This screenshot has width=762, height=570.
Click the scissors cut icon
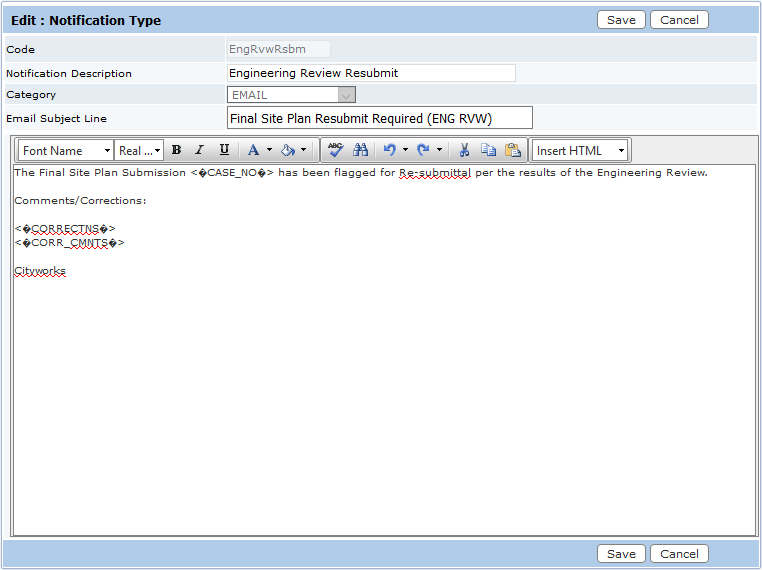point(464,150)
